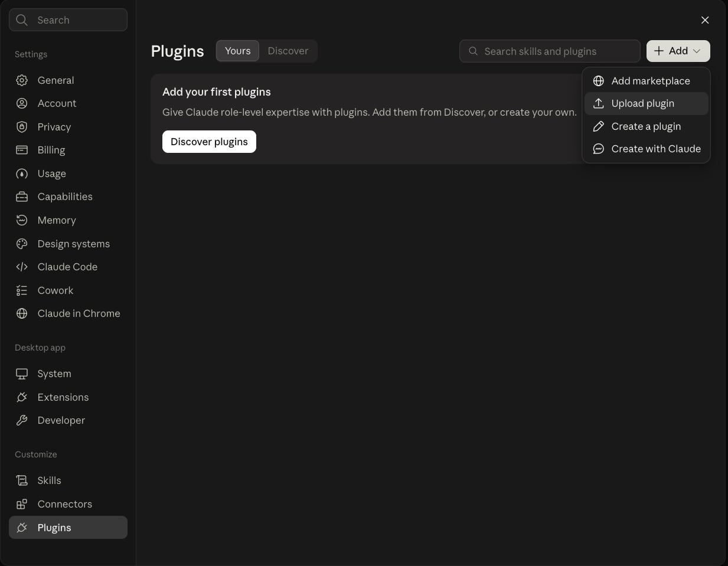
Task: Click the Developer wrench icon
Action: 22,420
